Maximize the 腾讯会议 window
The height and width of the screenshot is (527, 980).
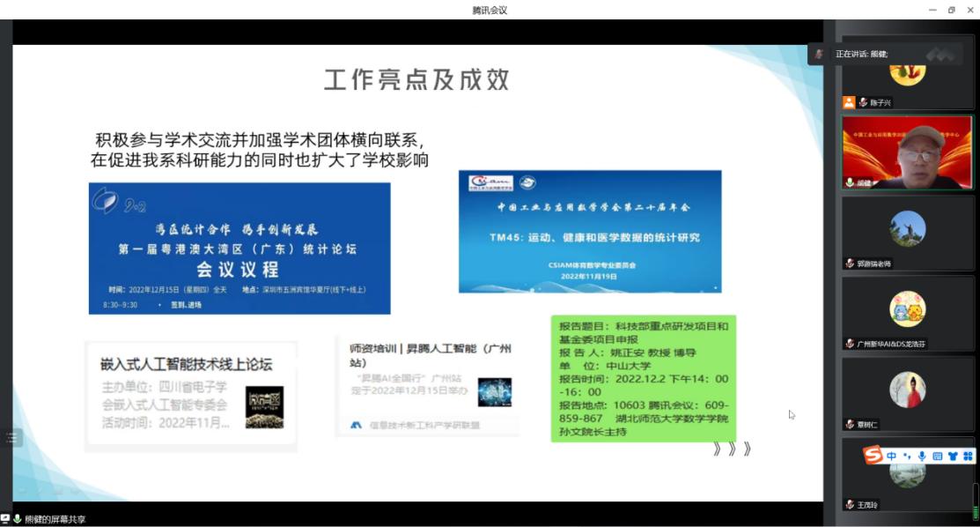click(x=951, y=10)
